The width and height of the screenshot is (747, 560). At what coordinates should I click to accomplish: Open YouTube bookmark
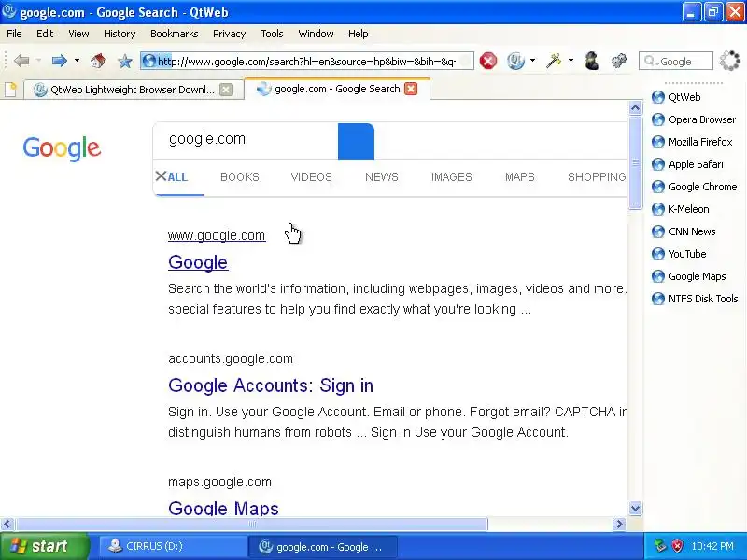coord(679,254)
